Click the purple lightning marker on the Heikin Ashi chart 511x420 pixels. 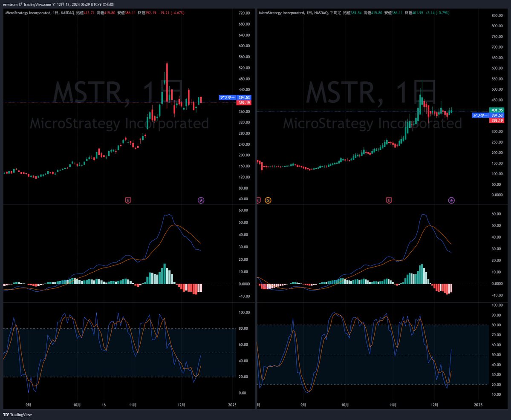coord(451,200)
